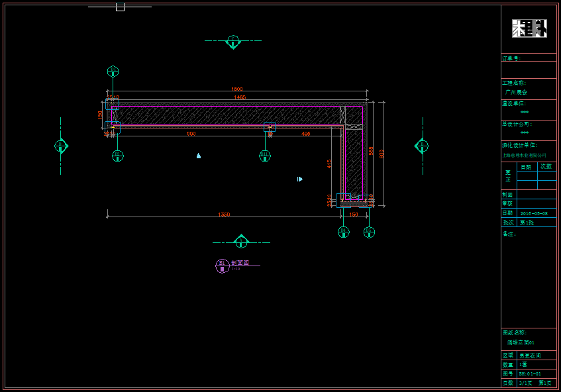Click the date field 2016-05-08

click(534, 213)
